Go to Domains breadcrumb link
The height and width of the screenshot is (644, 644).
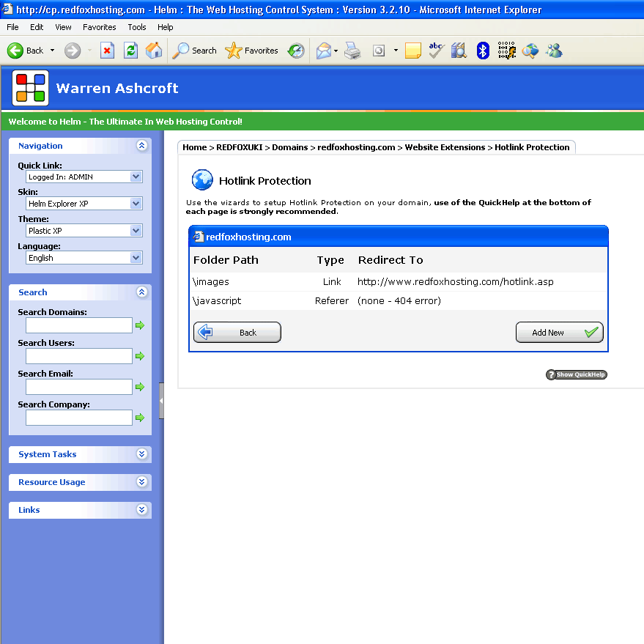click(x=289, y=147)
